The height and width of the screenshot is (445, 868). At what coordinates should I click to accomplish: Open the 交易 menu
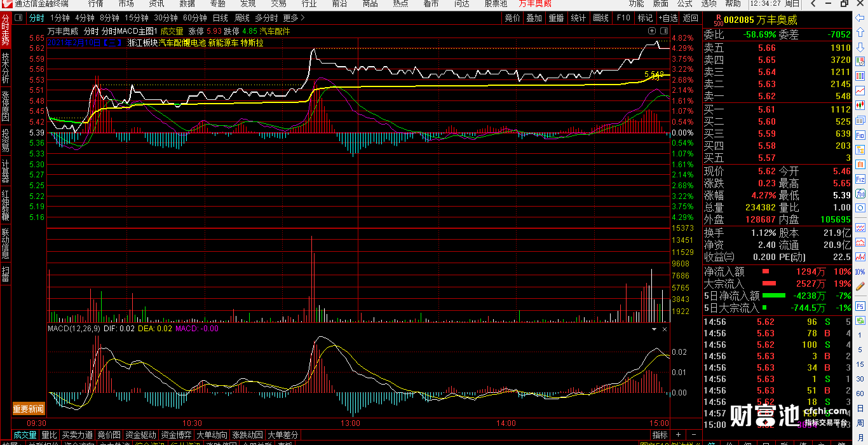[278, 3]
